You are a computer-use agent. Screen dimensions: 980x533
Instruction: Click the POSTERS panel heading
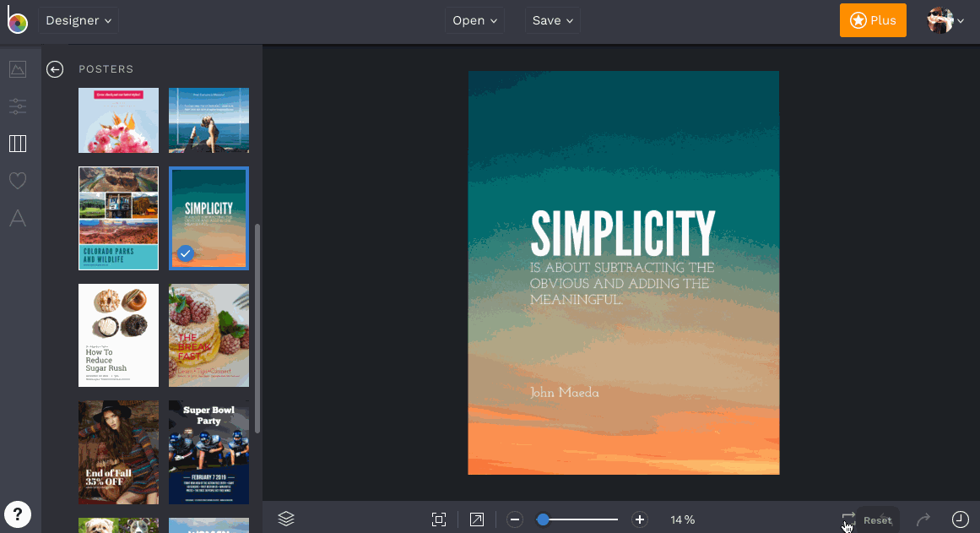tap(106, 68)
